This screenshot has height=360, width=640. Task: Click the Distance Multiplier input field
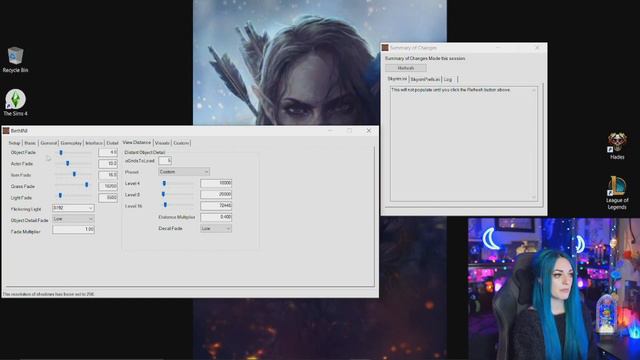coord(216,217)
